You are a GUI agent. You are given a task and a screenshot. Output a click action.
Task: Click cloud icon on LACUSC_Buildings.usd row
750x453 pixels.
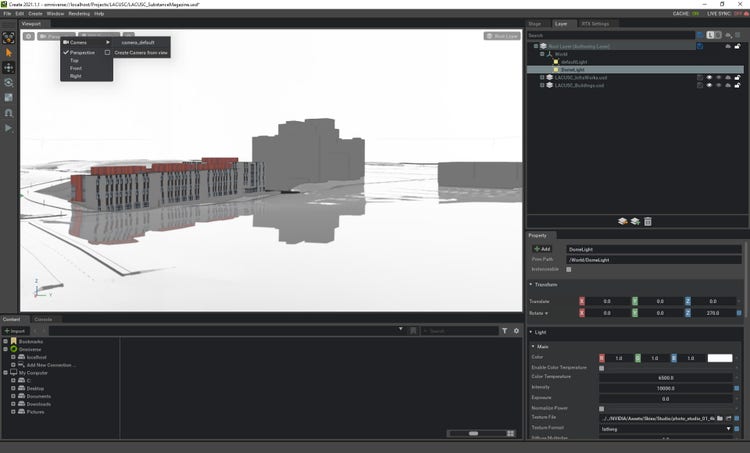728,85
